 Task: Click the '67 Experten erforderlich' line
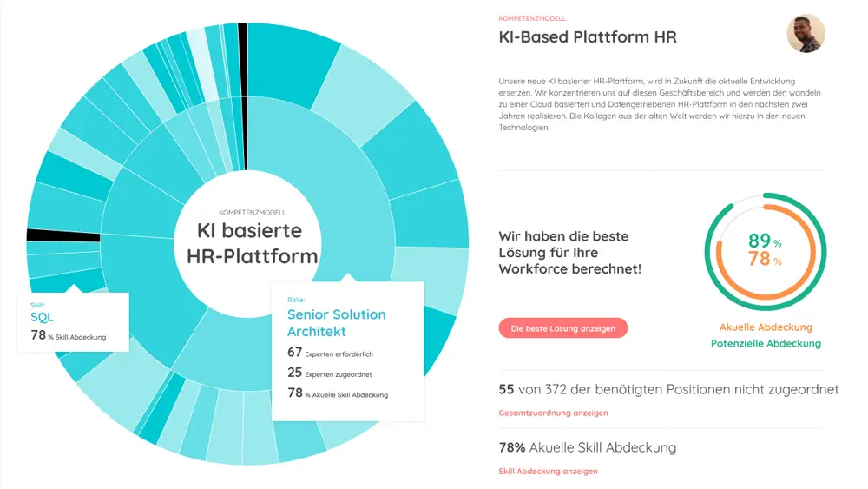pyautogui.click(x=330, y=353)
